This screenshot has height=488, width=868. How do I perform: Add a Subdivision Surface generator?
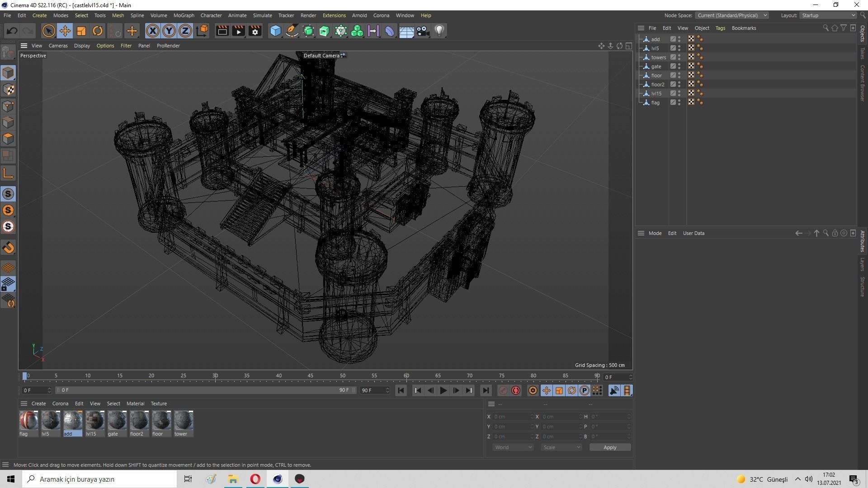pos(308,31)
